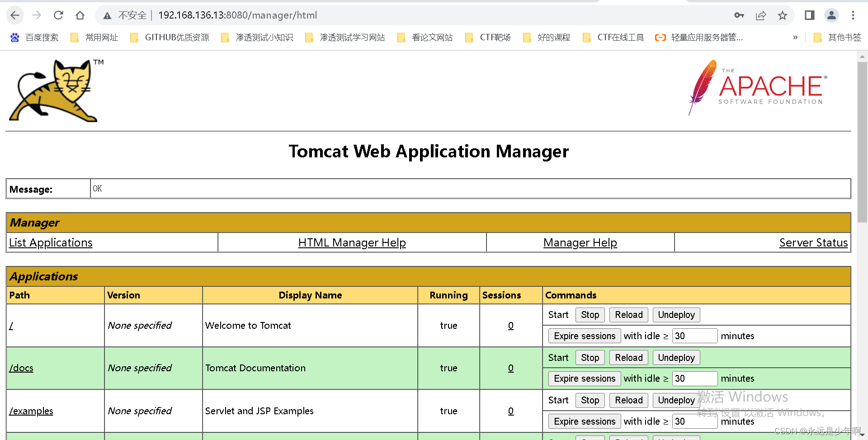Screen dimensions: 868x440
Task: Click the Tomcat cat logo
Action: [x=56, y=90]
